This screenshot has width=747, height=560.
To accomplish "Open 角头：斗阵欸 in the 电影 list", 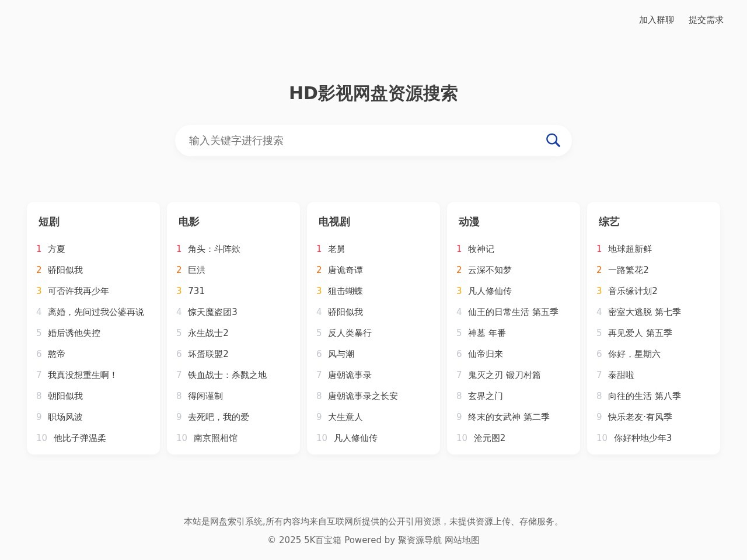I will [214, 249].
